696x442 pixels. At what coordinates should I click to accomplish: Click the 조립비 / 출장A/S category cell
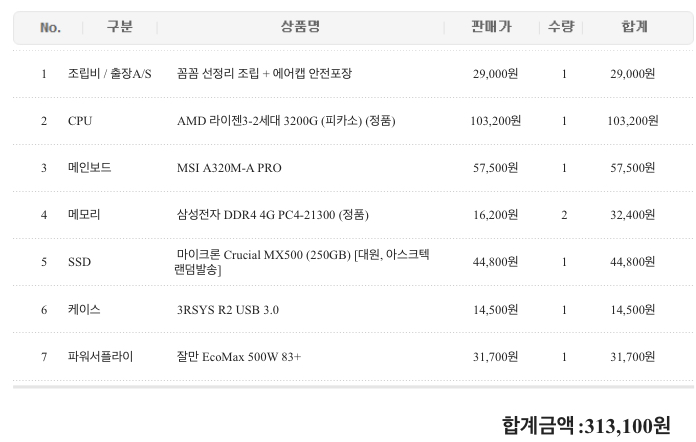click(x=110, y=74)
